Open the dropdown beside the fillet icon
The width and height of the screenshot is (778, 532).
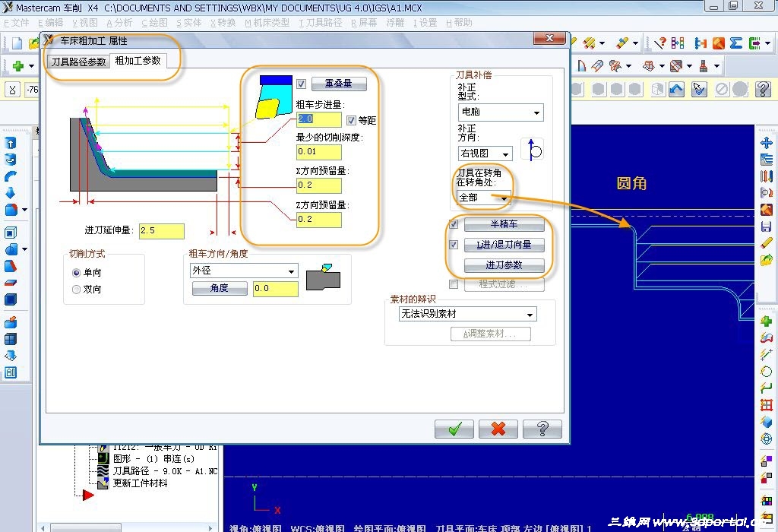click(x=24, y=210)
